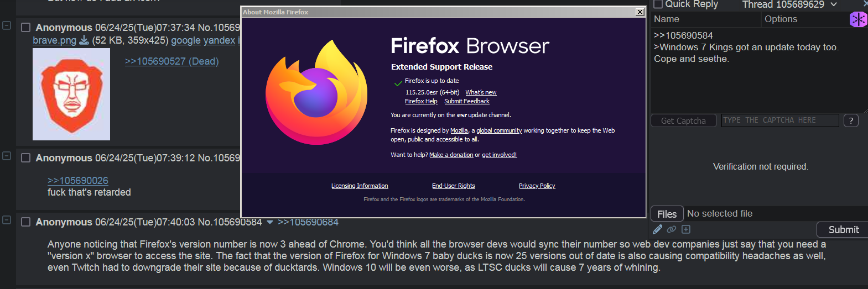
Task: Click the '(52 KB, 359x425)' file info text
Action: (130, 40)
